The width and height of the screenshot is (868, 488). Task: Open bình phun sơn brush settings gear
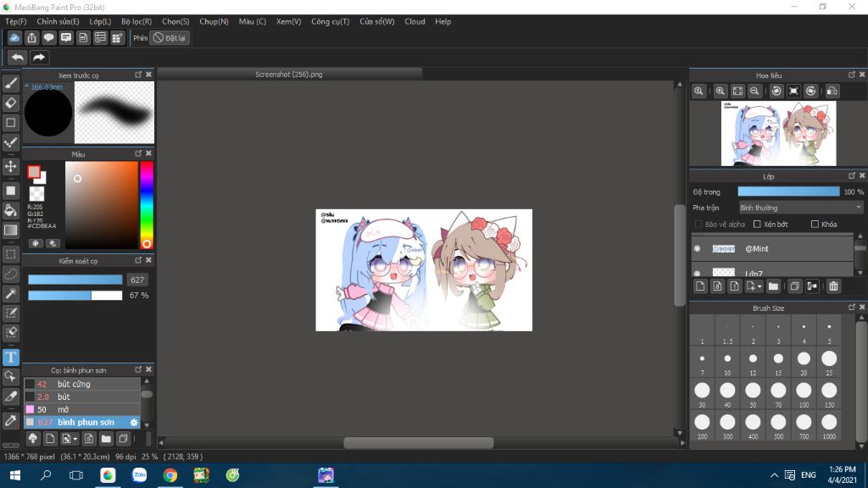pyautogui.click(x=134, y=422)
